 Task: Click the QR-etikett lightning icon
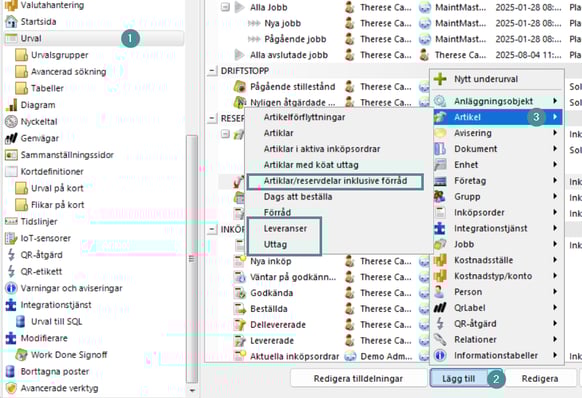11,271
